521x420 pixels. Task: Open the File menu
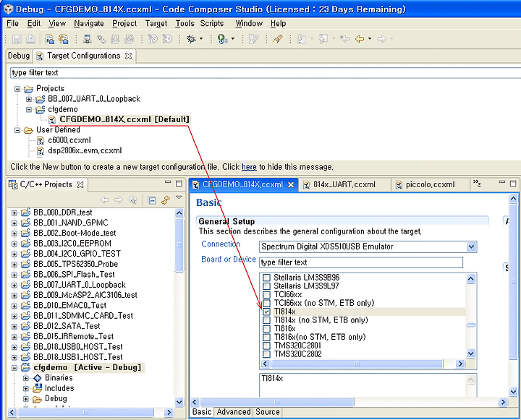click(x=12, y=24)
